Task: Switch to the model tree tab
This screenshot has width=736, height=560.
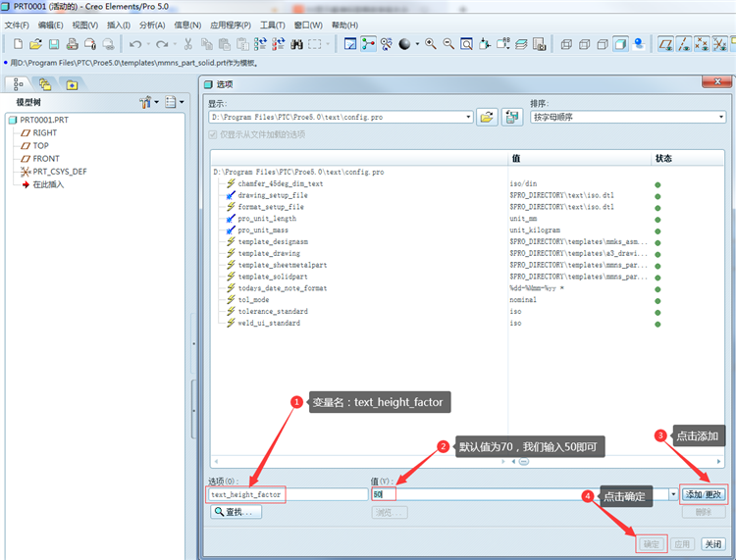Action: [18, 84]
